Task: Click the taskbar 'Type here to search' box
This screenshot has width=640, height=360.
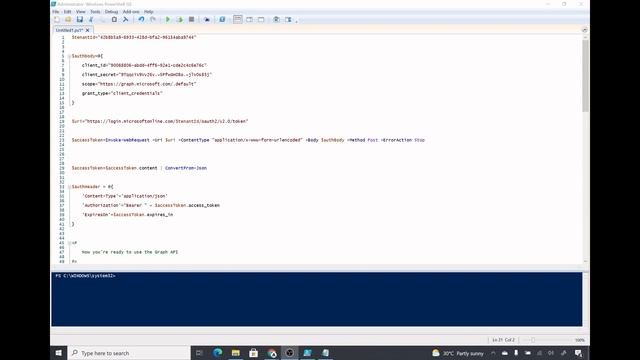Action: (129, 353)
